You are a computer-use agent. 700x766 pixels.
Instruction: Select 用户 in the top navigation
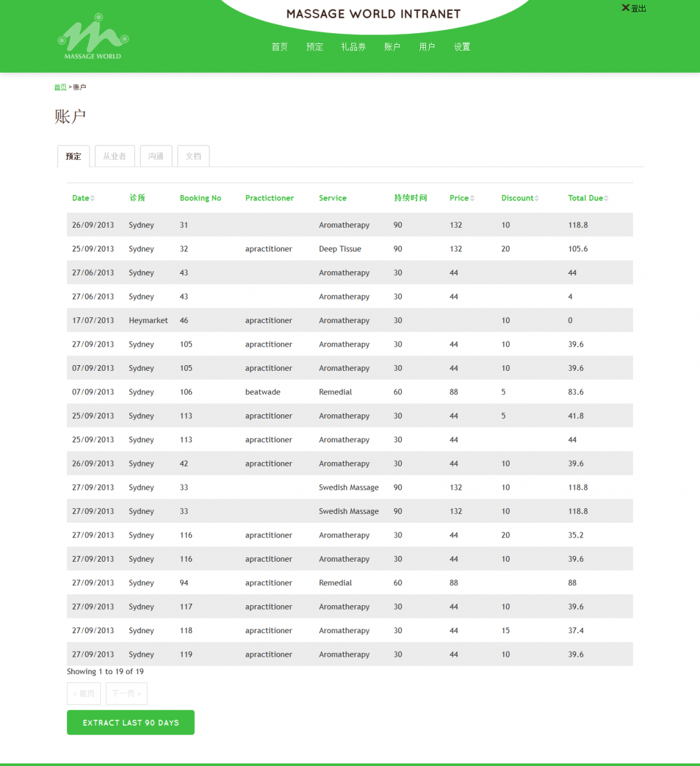(x=427, y=47)
